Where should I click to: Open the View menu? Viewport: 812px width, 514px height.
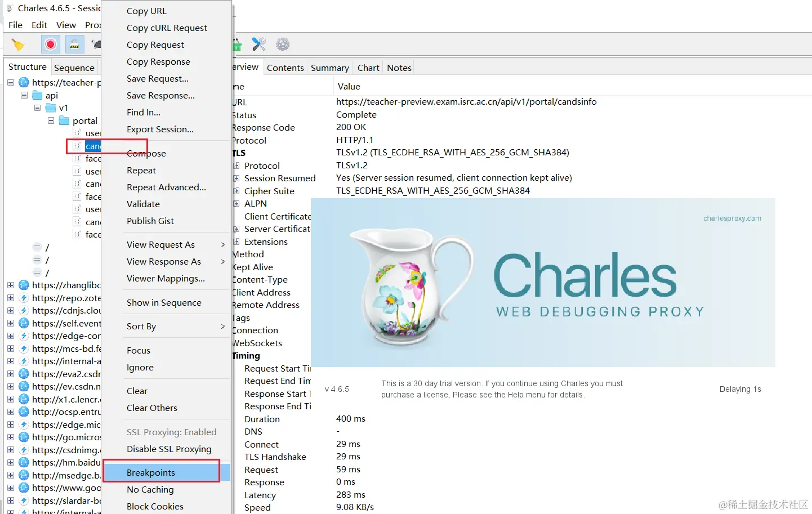pyautogui.click(x=66, y=25)
